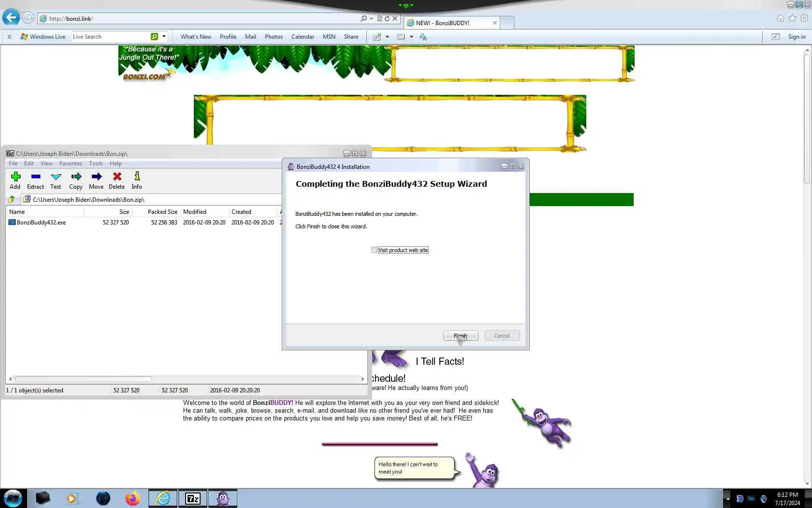Click the browser address bar URL
The height and width of the screenshot is (508, 812).
click(71, 18)
